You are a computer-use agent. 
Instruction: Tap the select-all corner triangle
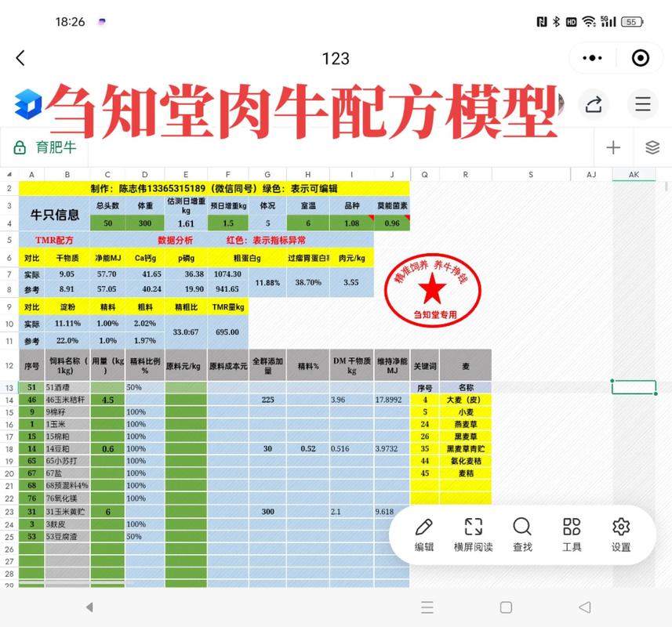click(x=9, y=174)
